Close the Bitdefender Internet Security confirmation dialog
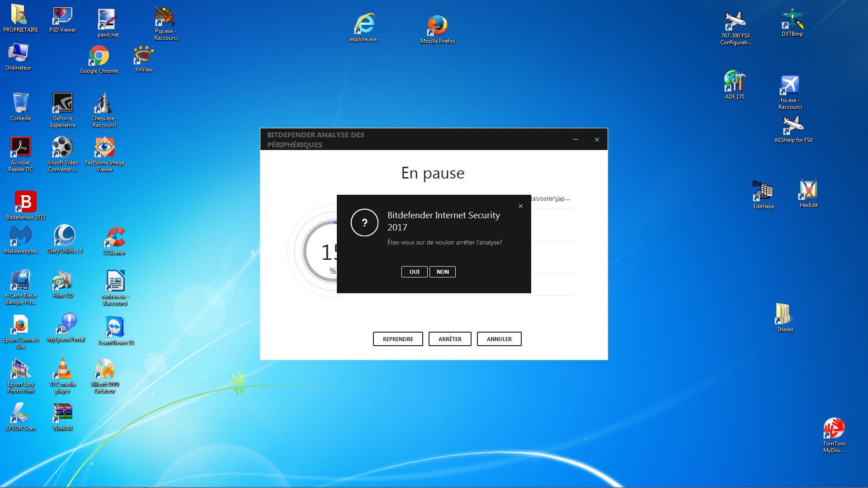This screenshot has width=868, height=488. [x=520, y=206]
